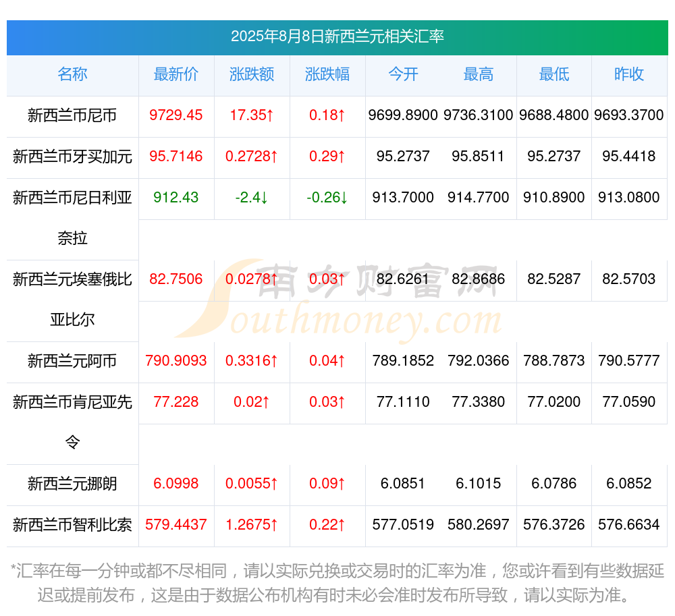
Task: Click previous close 913.0800
Action: pyautogui.click(x=629, y=198)
